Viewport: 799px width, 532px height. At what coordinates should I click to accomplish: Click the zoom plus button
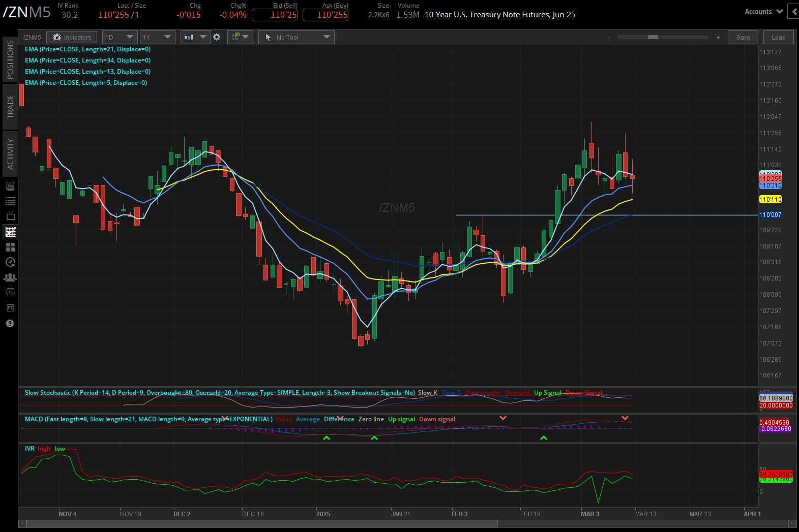pyautogui.click(x=718, y=37)
